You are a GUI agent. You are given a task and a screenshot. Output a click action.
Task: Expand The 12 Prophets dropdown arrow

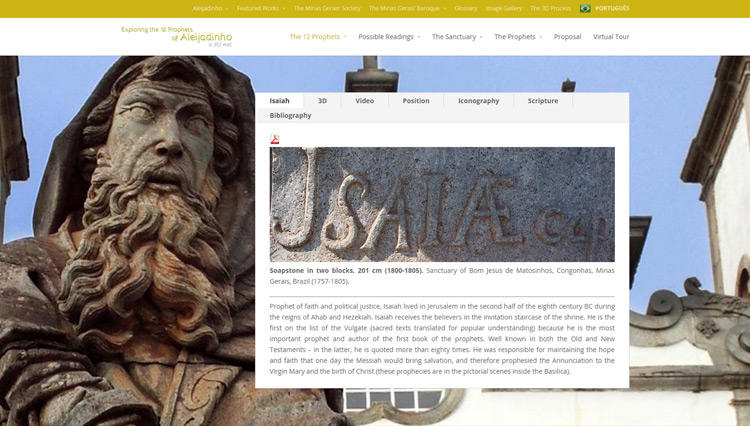tap(345, 37)
